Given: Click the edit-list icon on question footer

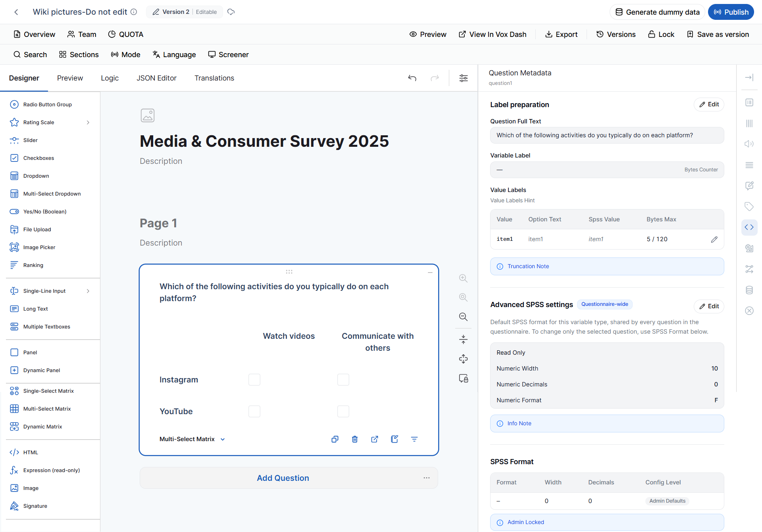Looking at the screenshot, I should pos(394,439).
